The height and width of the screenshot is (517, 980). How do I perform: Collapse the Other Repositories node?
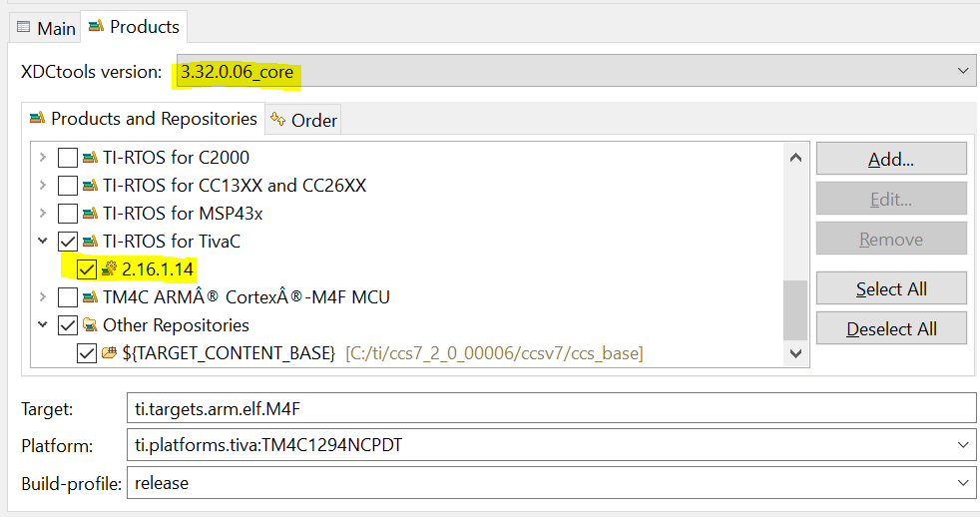[x=43, y=324]
